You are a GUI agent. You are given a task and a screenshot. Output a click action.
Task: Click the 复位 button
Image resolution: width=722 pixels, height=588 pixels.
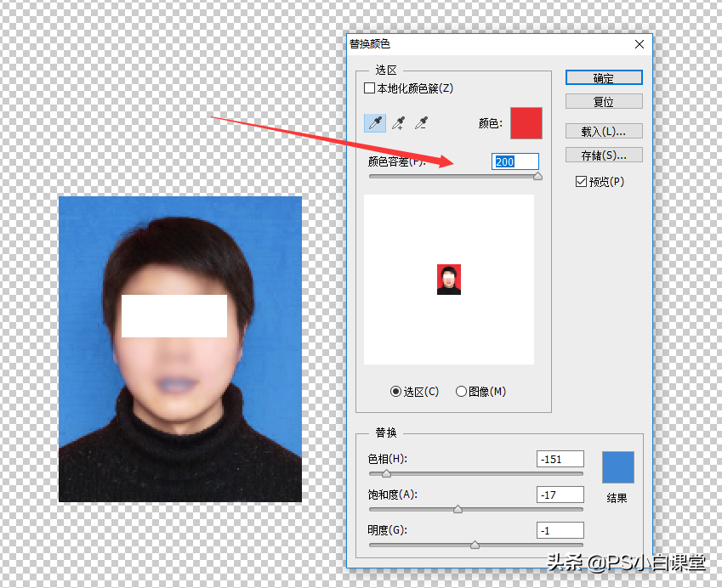click(604, 102)
